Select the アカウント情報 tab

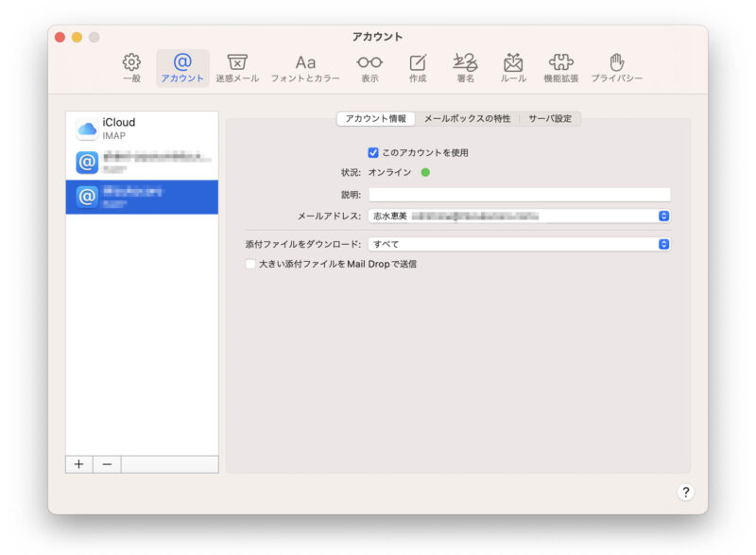click(375, 119)
